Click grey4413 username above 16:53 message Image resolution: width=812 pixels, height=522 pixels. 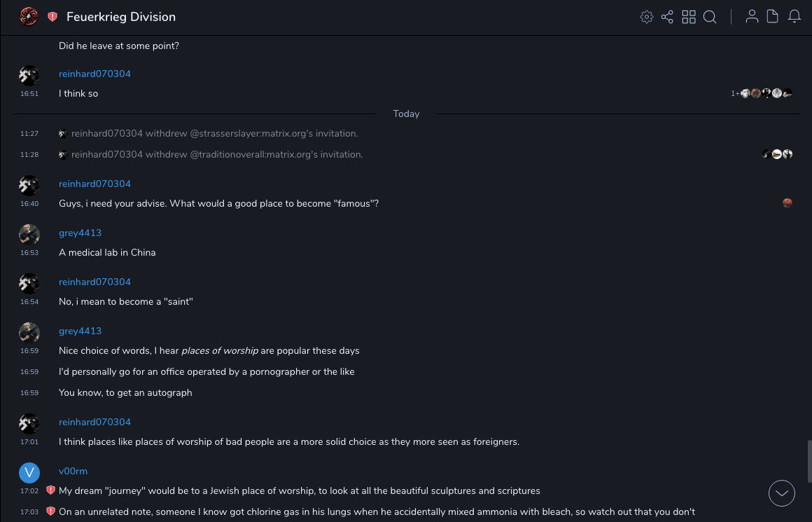(x=80, y=233)
